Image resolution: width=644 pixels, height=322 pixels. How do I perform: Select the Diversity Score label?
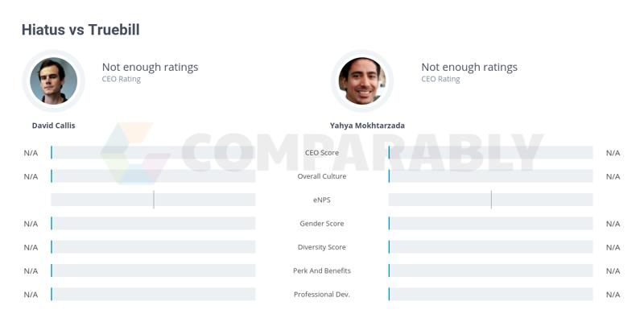tap(321, 247)
